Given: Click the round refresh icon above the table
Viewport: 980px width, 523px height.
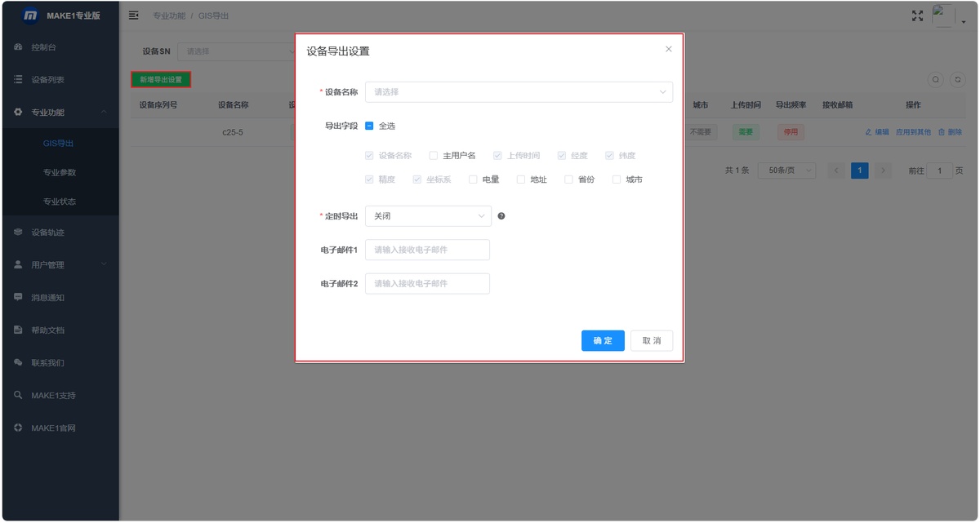Looking at the screenshot, I should point(958,80).
